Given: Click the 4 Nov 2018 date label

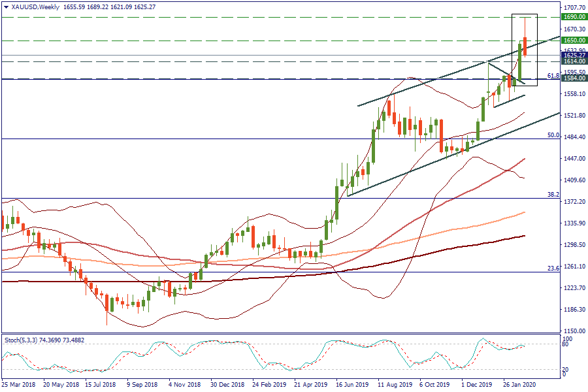Looking at the screenshot, I should pos(183,385).
